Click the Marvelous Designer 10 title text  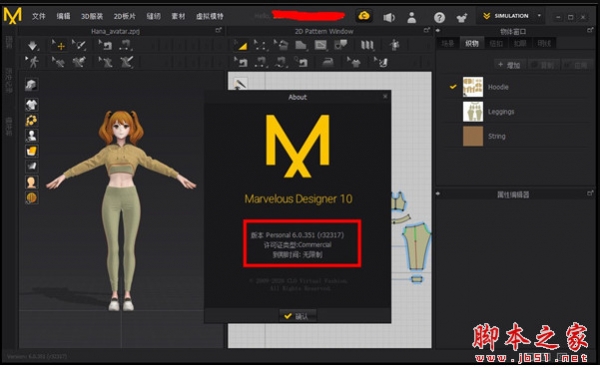coord(298,199)
